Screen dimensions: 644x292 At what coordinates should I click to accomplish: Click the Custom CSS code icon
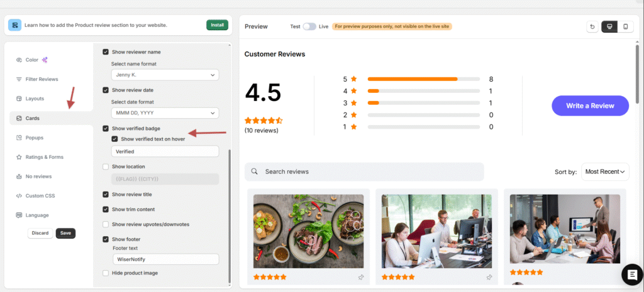tap(19, 196)
